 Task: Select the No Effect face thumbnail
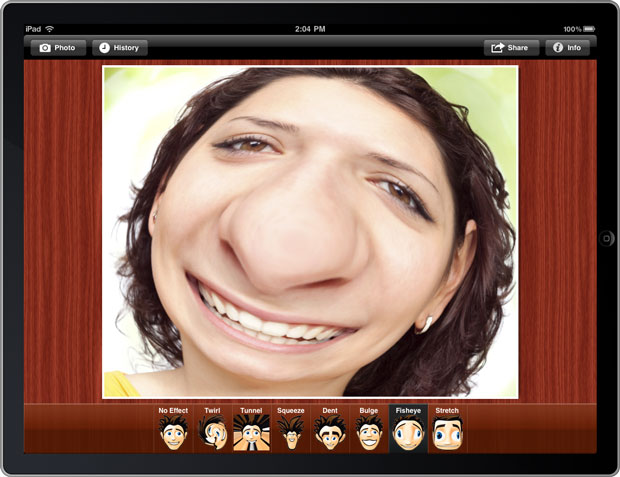(173, 434)
